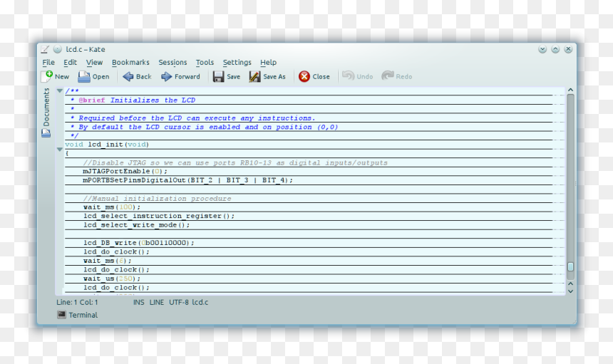Click the '//Disable JTAG' comment line

click(235, 162)
